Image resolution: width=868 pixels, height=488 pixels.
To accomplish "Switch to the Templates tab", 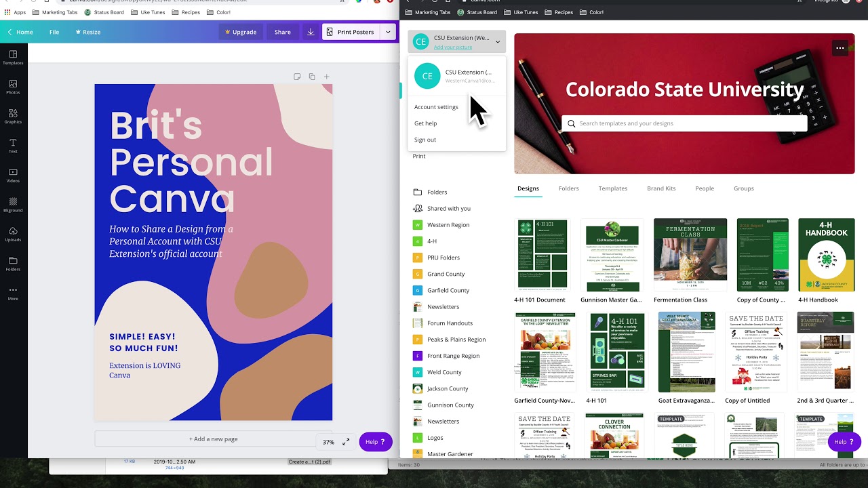I will click(x=613, y=188).
